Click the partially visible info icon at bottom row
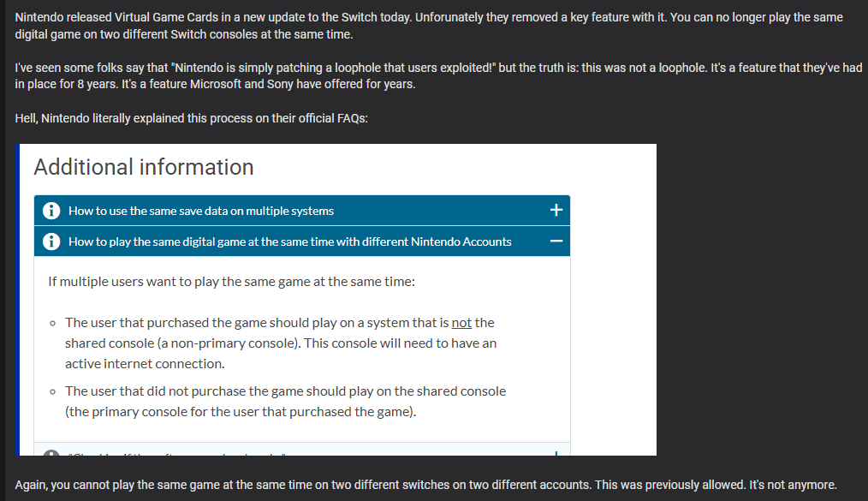 [51, 452]
